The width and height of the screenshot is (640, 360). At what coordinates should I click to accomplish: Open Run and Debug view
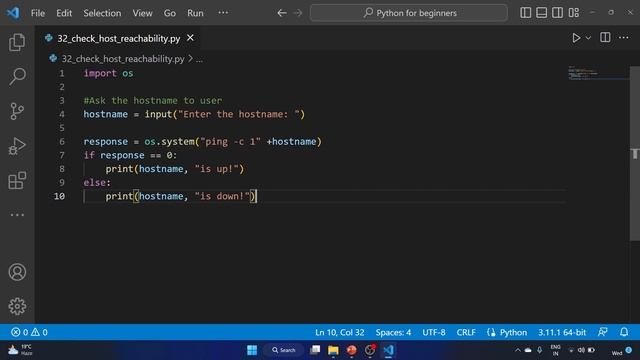[17, 146]
